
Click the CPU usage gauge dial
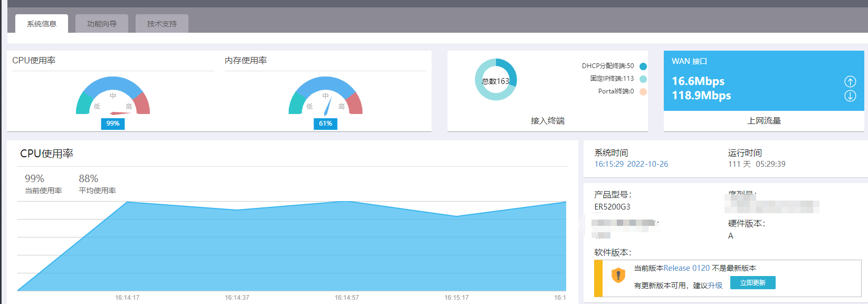[x=113, y=96]
